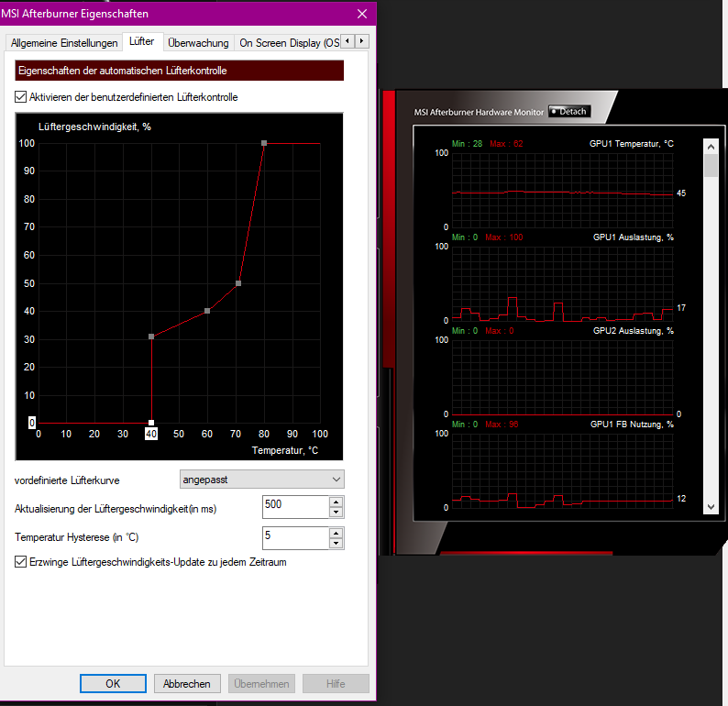
Task: Click the Übernehmen button
Action: (261, 683)
